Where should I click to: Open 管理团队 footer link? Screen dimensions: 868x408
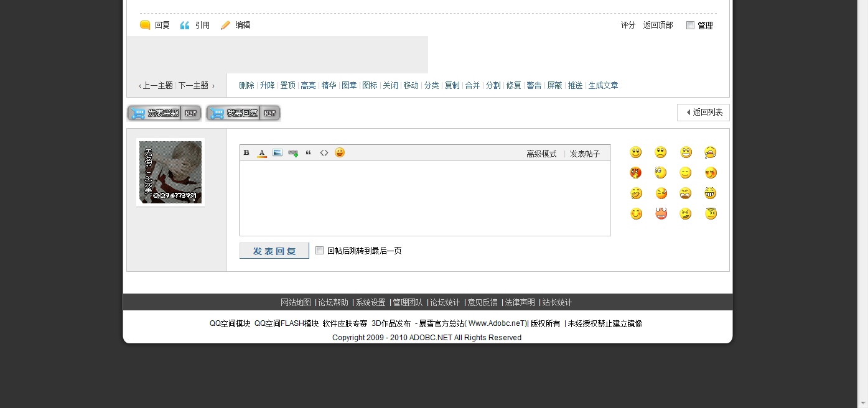pyautogui.click(x=408, y=303)
